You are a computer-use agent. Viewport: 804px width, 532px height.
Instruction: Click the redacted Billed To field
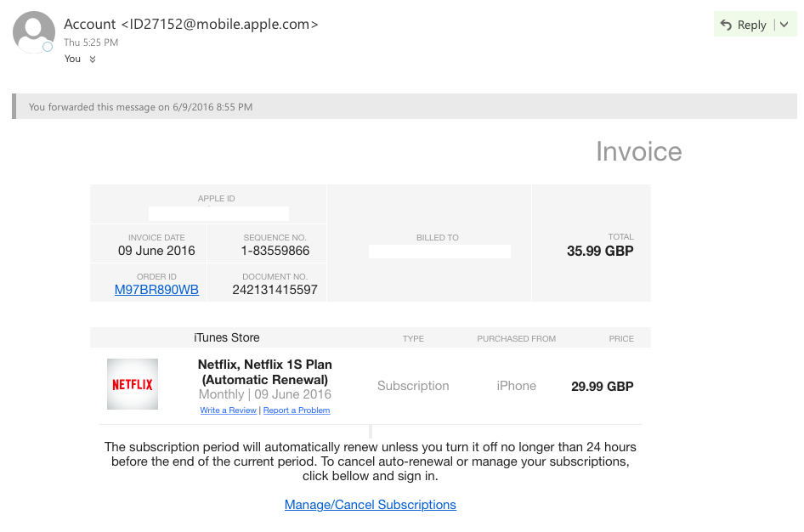click(439, 252)
